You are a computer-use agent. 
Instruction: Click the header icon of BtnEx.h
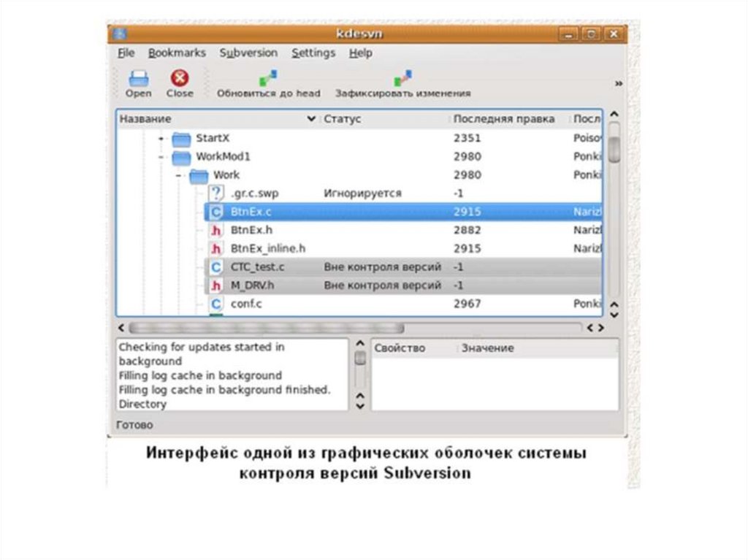(216, 231)
